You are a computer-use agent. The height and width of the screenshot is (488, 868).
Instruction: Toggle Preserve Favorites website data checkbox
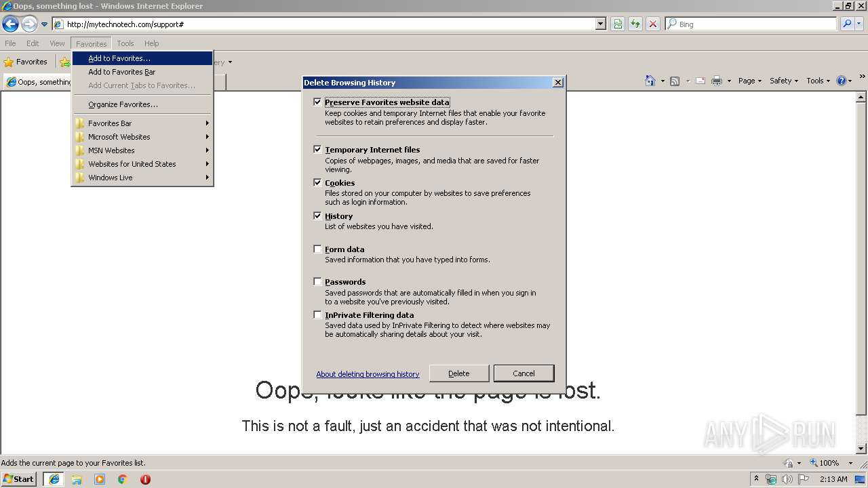click(317, 102)
